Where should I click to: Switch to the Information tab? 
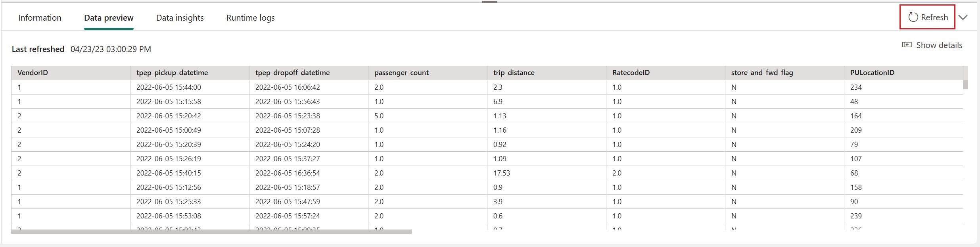(x=40, y=18)
